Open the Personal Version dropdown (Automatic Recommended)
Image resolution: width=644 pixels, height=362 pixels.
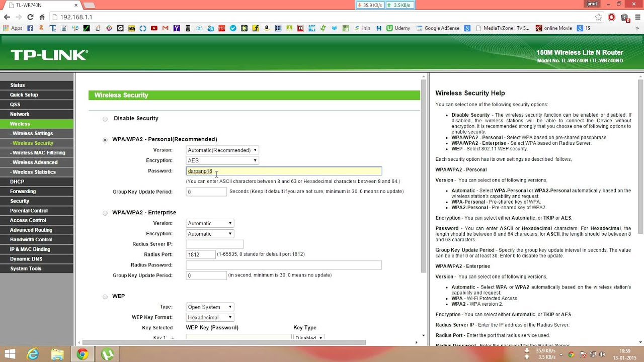222,150
